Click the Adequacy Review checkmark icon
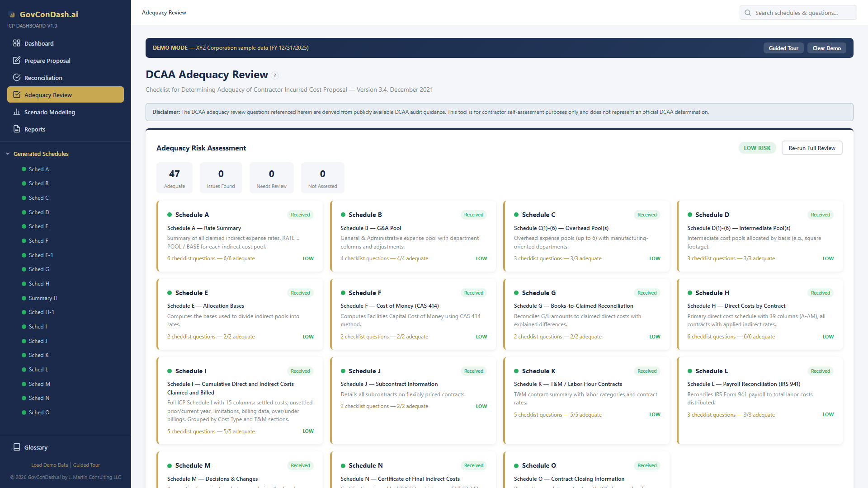Screen dimensions: 868x488 click(17, 94)
